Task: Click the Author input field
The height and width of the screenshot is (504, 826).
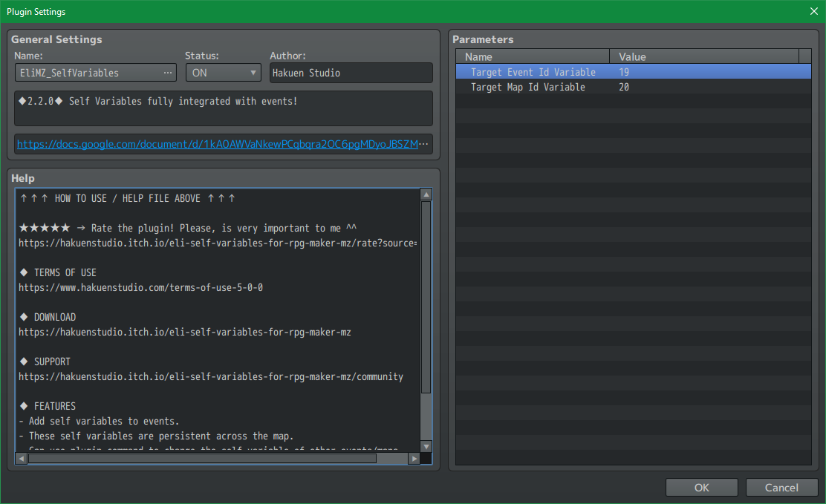Action: click(x=351, y=73)
